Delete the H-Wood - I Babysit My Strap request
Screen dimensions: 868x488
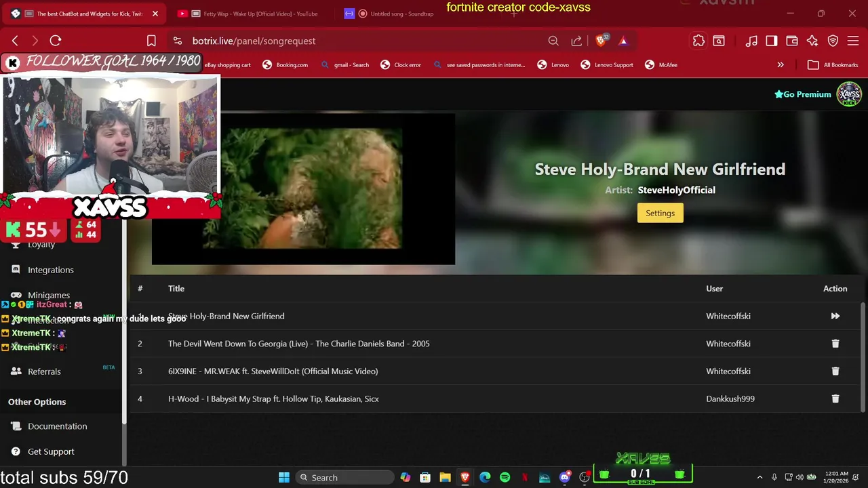[835, 399]
